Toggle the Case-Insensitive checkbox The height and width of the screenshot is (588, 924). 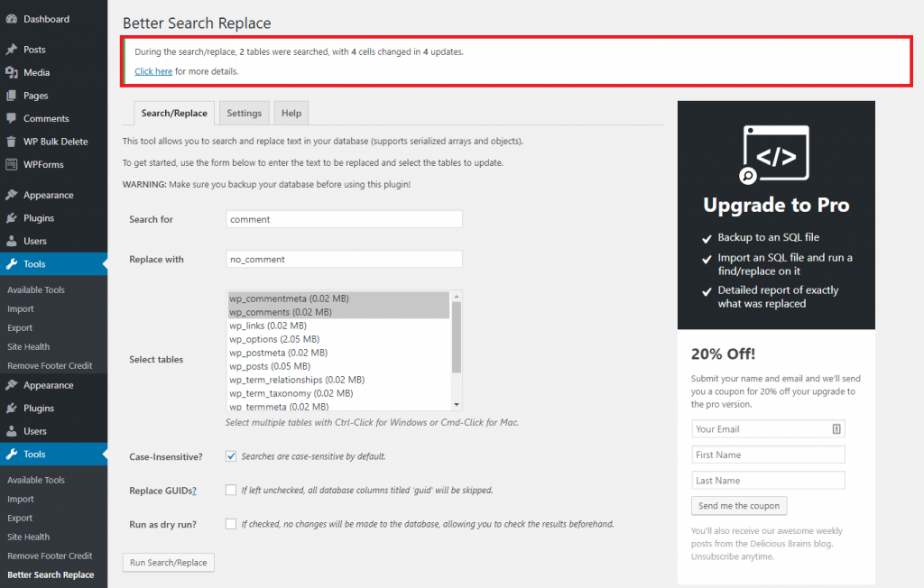click(x=231, y=456)
